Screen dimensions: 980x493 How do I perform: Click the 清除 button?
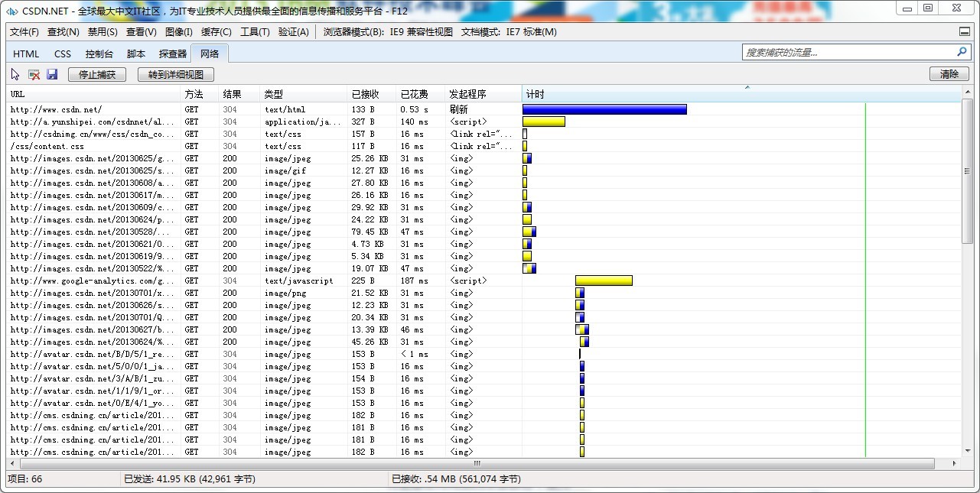pos(949,74)
